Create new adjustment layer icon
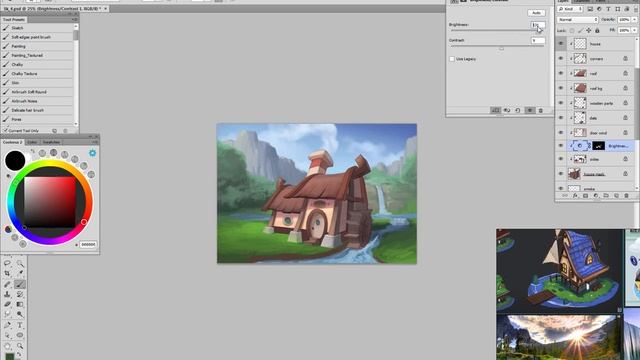Viewport: 640px width, 360px height. point(596,196)
